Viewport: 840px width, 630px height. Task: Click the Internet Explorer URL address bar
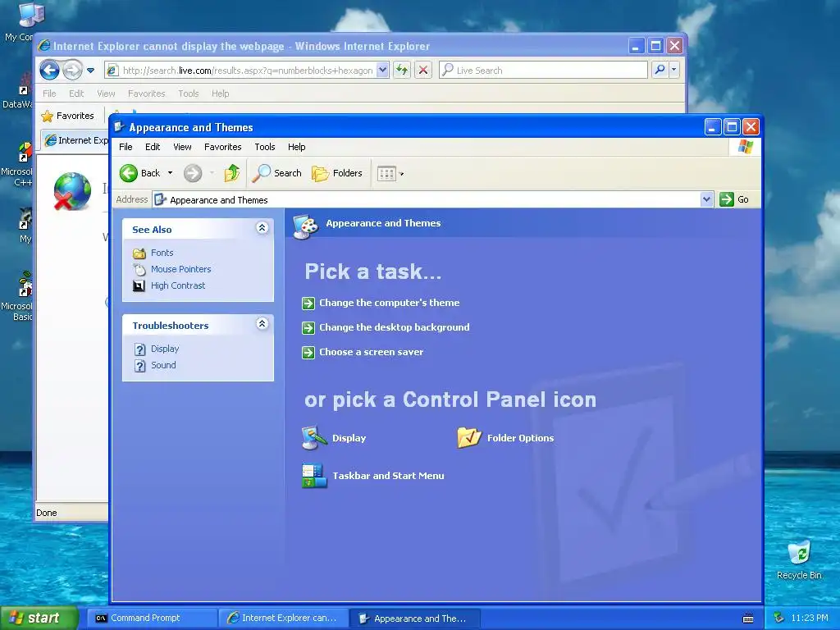246,71
